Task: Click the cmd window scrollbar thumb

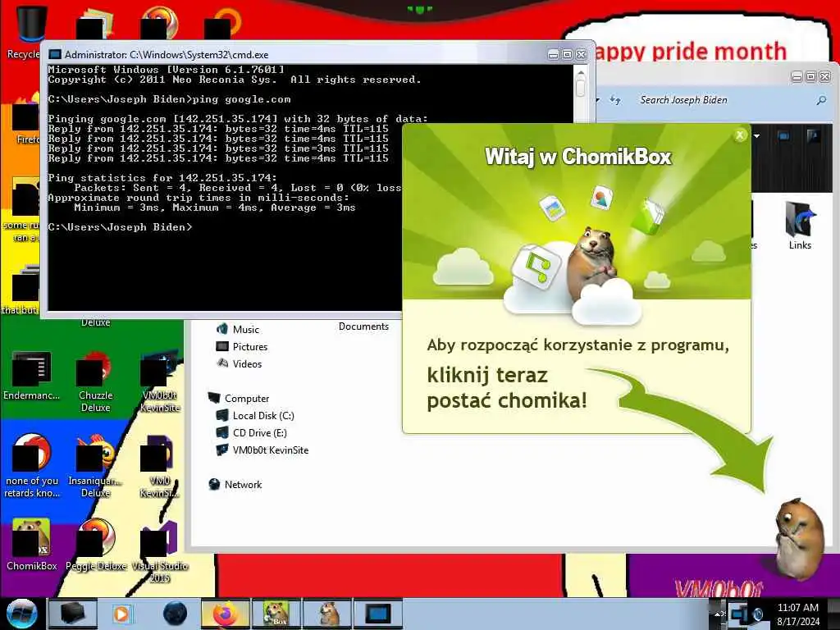Action: point(581,89)
